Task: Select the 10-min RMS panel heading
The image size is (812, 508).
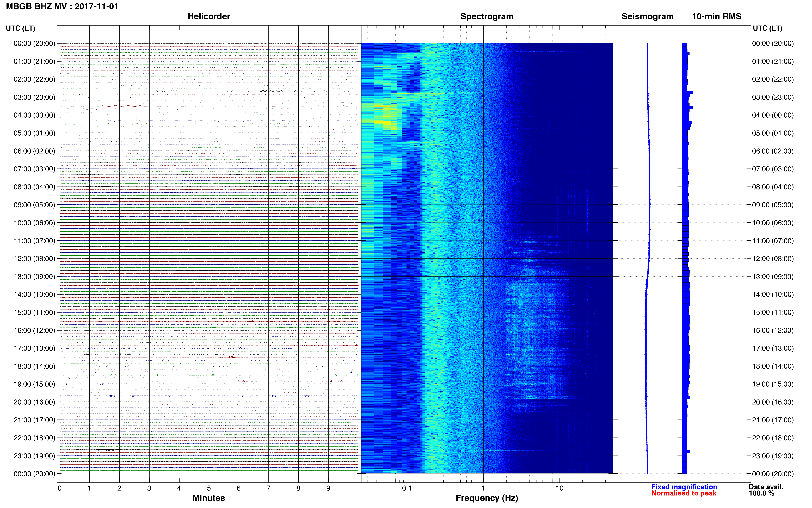Action: (x=717, y=16)
